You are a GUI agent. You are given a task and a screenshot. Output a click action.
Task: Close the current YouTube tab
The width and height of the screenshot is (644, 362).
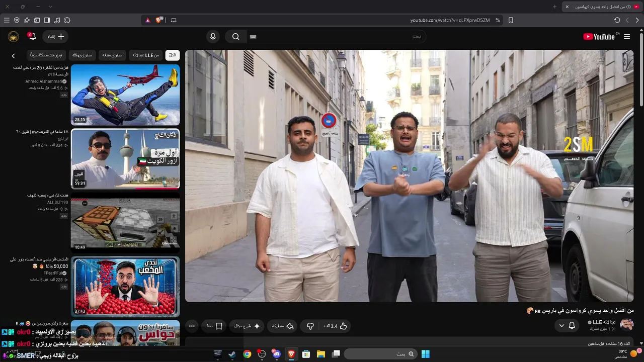(567, 7)
